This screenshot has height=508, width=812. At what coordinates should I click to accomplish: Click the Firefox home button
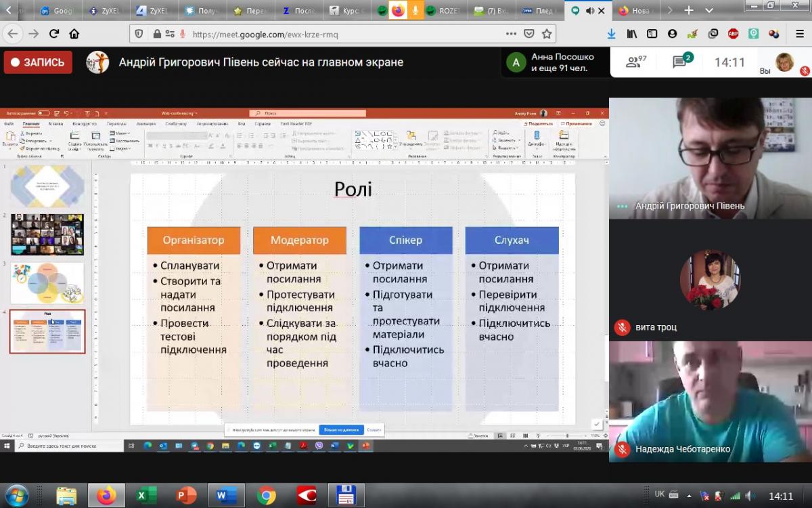click(x=74, y=34)
